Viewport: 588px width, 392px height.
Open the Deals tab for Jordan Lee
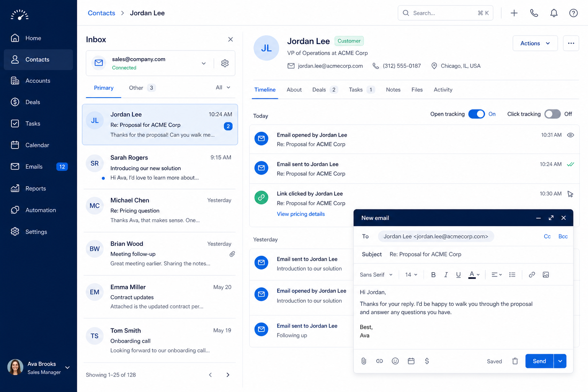point(325,90)
